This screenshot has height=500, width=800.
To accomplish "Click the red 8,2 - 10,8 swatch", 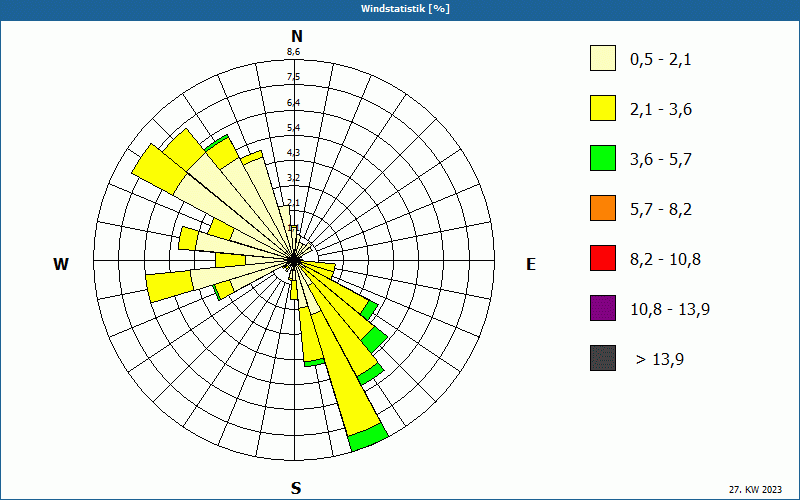I will (x=603, y=258).
